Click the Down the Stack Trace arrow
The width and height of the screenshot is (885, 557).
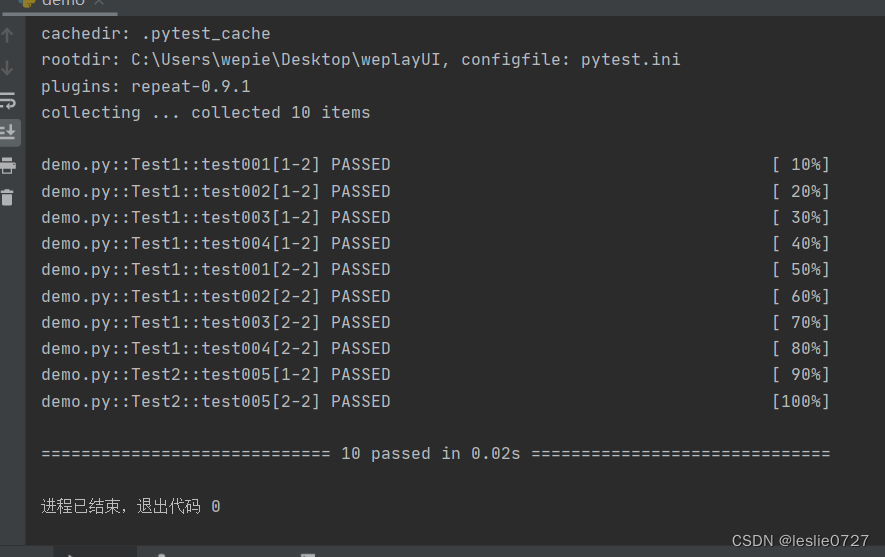point(7,68)
